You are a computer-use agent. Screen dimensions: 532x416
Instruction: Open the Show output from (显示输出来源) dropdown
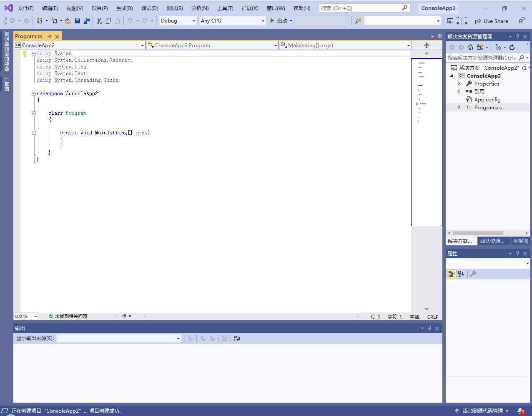click(119, 338)
